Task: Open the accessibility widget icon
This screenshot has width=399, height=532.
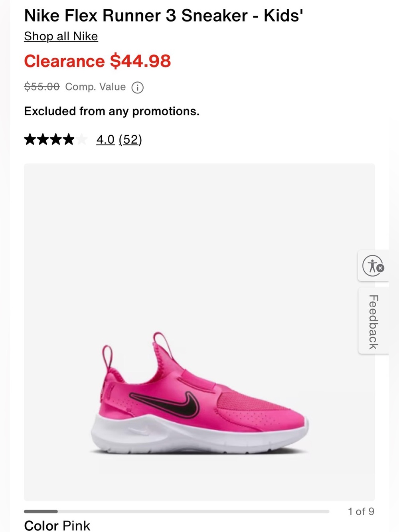Action: pos(373,266)
